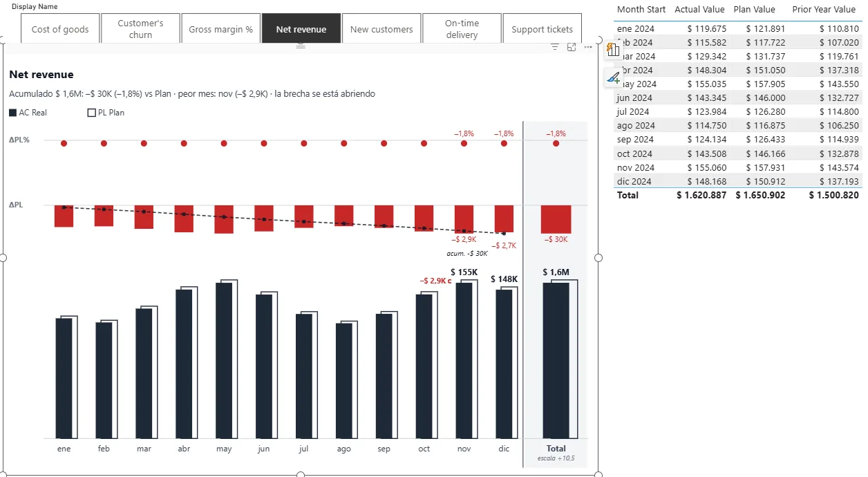The image size is (868, 477).
Task: Click the total plan $ 1.650.902 cell
Action: [760, 195]
